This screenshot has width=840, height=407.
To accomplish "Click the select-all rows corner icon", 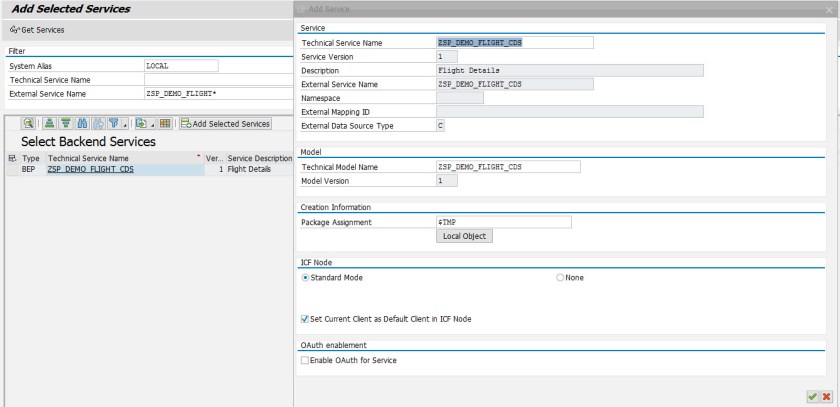I will [x=11, y=158].
